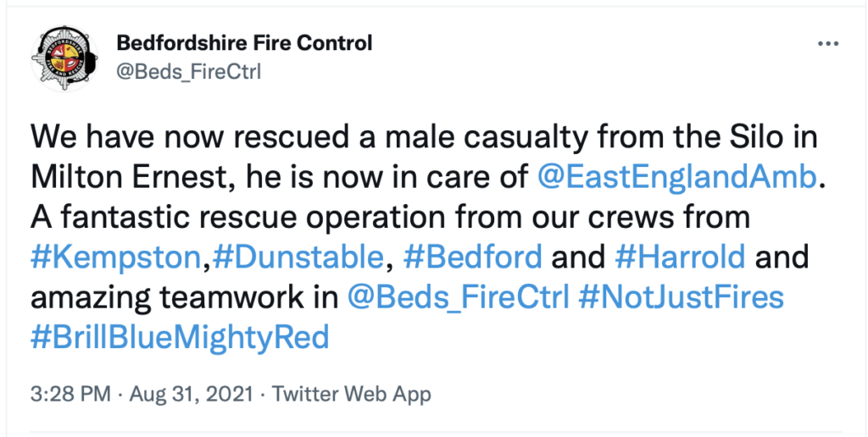
Task: Click the 3:28 PM timestamp
Action: 70,395
